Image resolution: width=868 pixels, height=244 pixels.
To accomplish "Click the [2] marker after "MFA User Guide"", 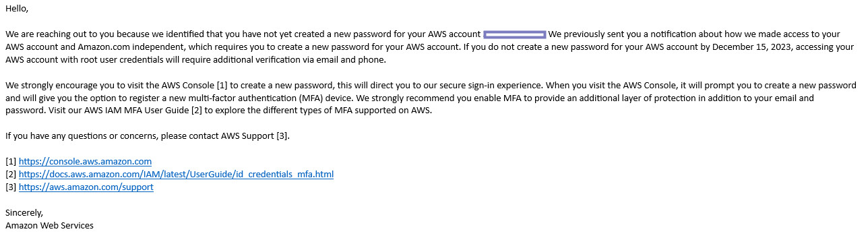I will [195, 111].
